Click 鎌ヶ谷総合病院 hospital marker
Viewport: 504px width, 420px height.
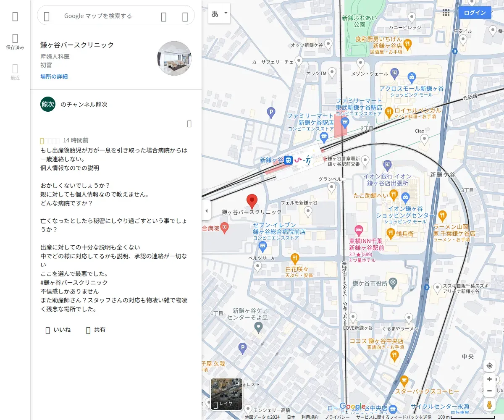[x=225, y=228]
